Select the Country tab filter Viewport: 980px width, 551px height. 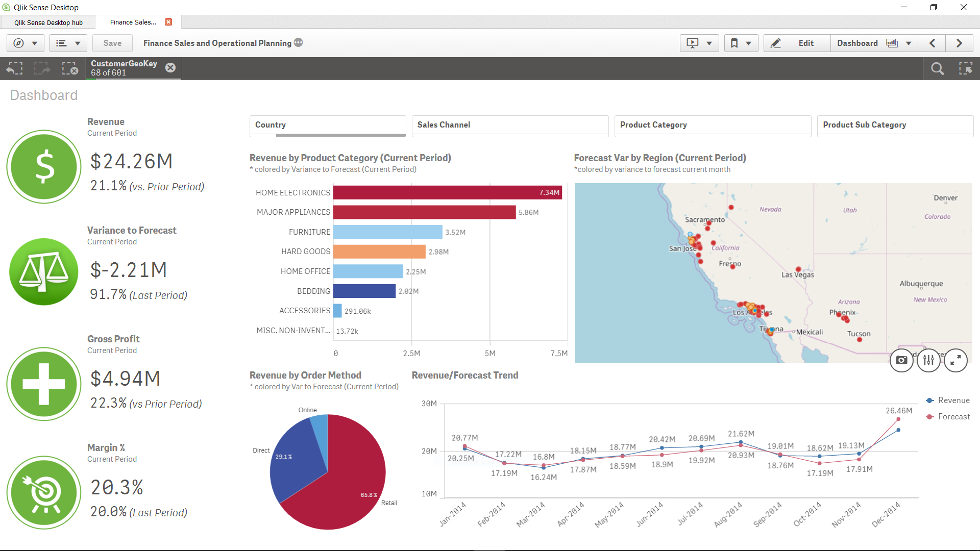pyautogui.click(x=328, y=124)
